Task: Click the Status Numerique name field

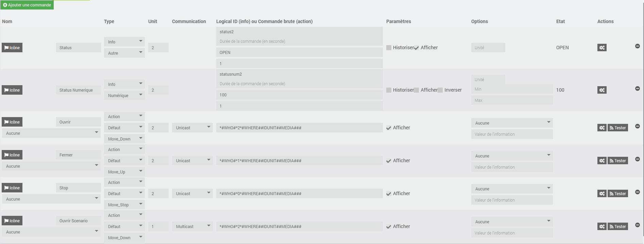Action: (79, 90)
